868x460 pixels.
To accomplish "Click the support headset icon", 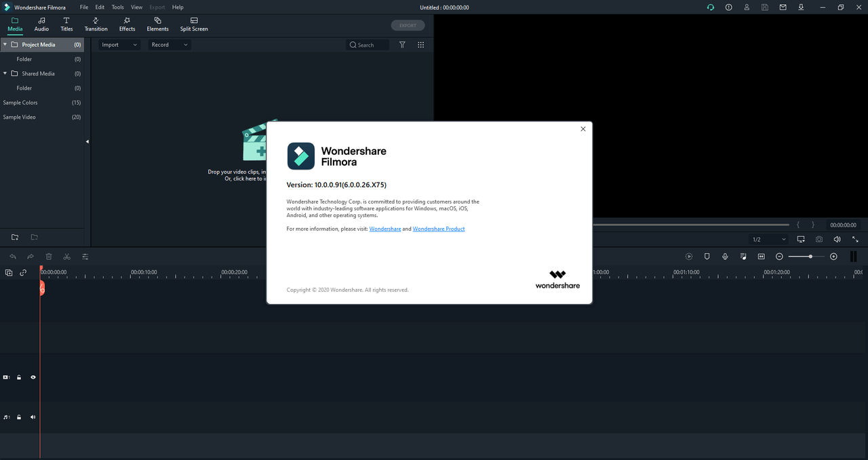I will pos(710,7).
